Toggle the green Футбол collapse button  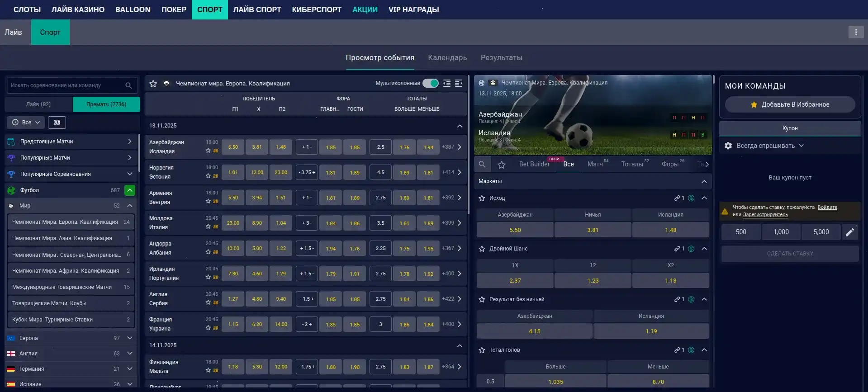pos(129,190)
